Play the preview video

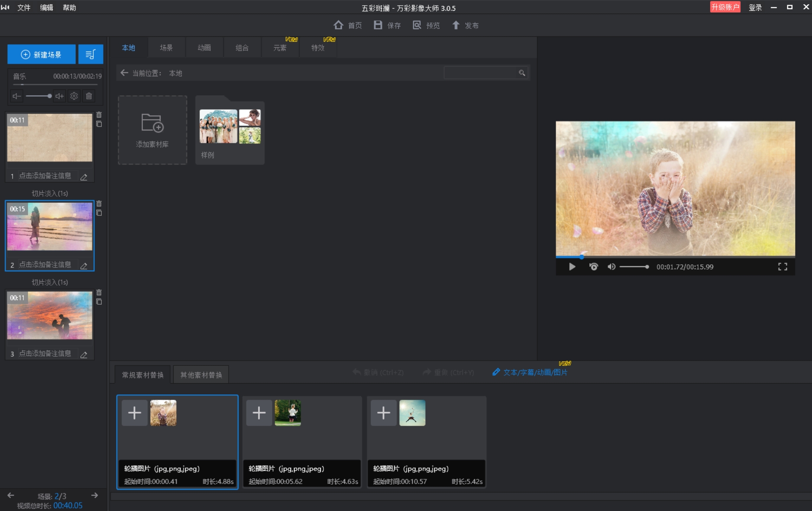pos(572,267)
